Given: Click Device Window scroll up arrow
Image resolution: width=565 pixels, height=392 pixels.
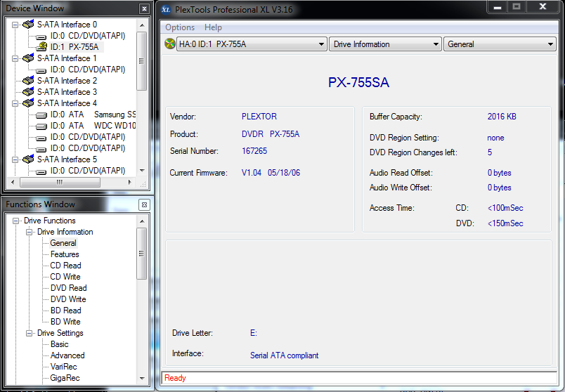Looking at the screenshot, I should 142,25.
